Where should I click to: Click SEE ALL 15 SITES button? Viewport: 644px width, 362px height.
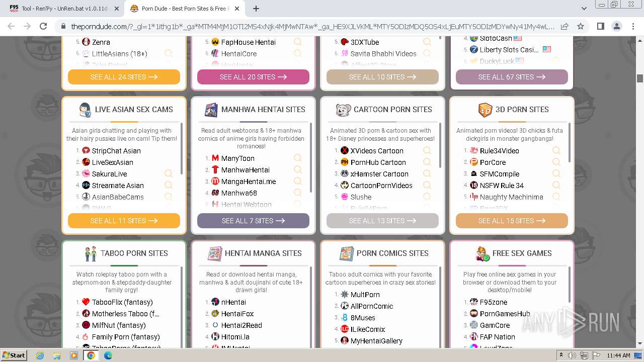pyautogui.click(x=512, y=221)
